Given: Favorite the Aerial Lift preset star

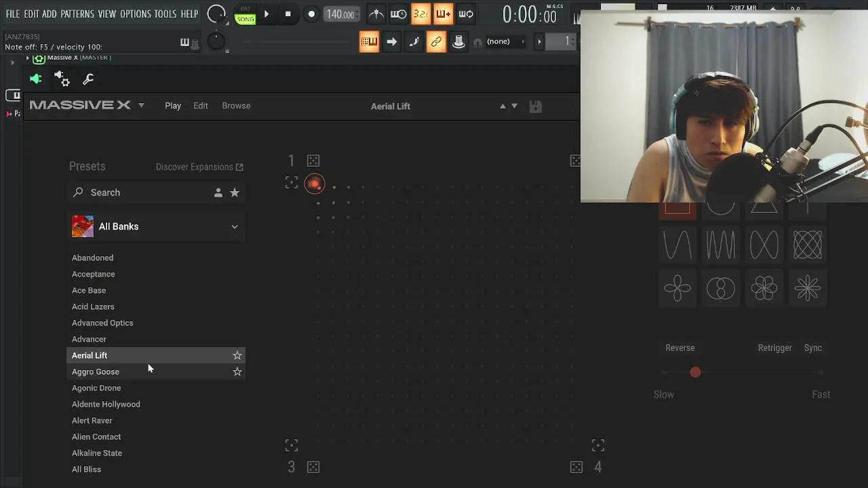Looking at the screenshot, I should [x=237, y=355].
